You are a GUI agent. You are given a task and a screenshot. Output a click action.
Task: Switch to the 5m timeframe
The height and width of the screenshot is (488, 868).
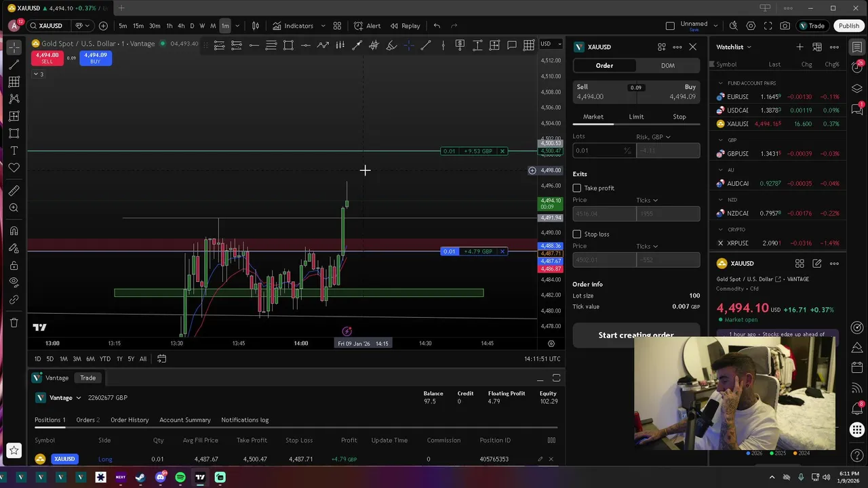point(123,26)
